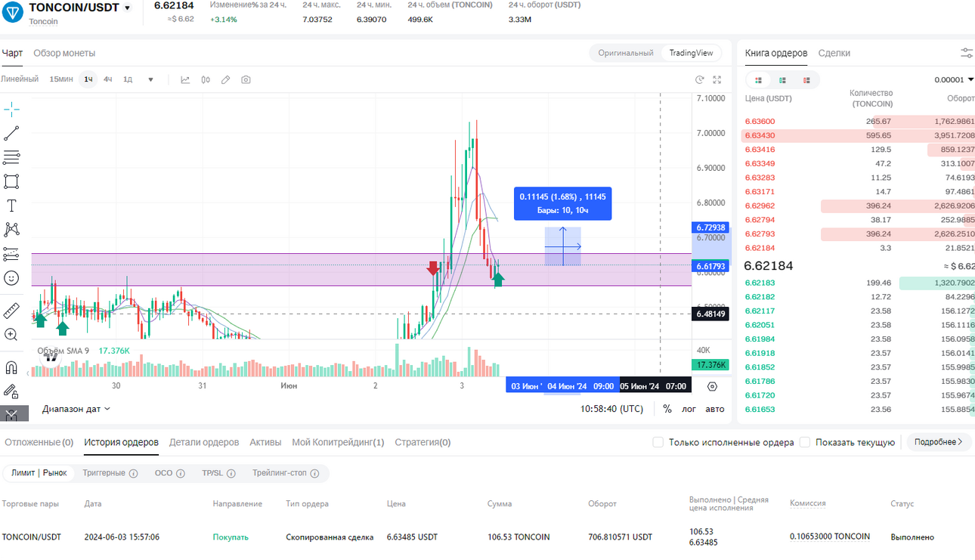This screenshot has width=975, height=560.
Task: Switch the chart to fullscreen mode
Action: click(717, 79)
